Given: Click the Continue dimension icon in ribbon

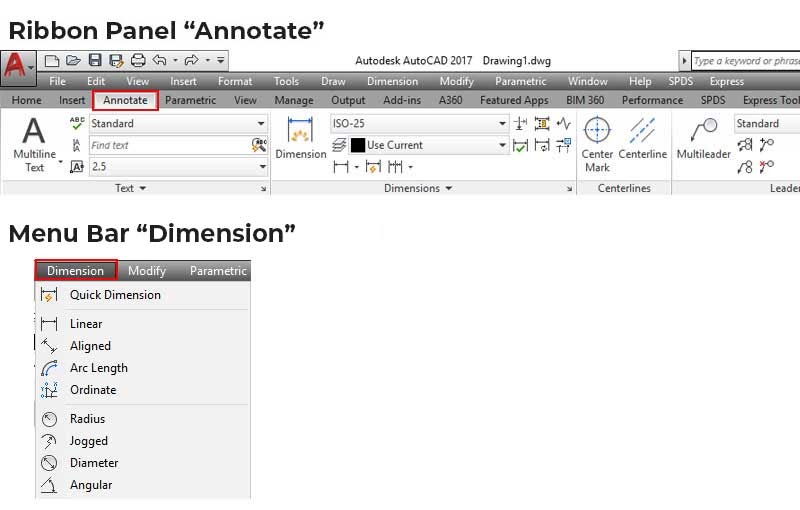Looking at the screenshot, I should [x=395, y=167].
